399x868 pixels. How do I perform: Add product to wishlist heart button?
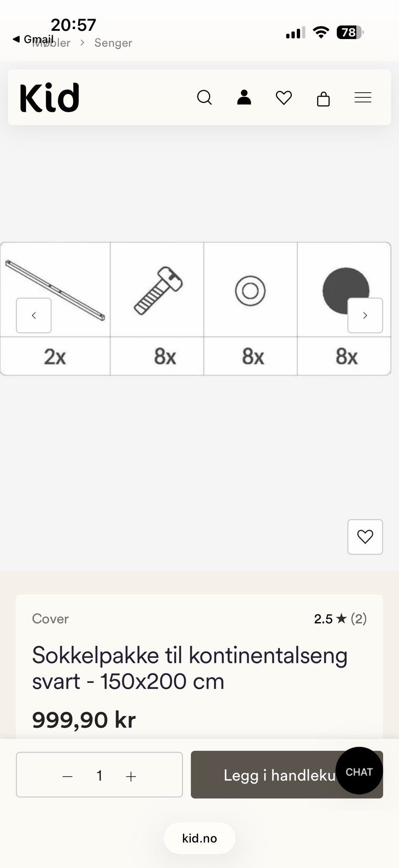[365, 537]
